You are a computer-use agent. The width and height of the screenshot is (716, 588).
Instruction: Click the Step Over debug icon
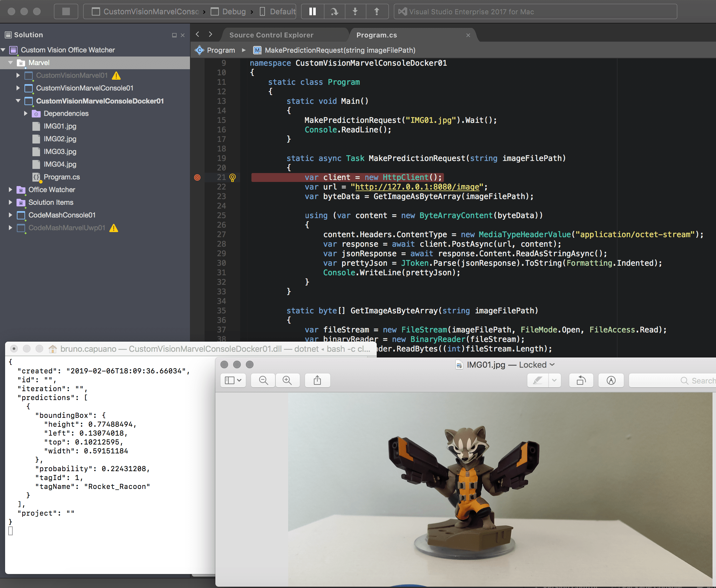[x=334, y=11]
